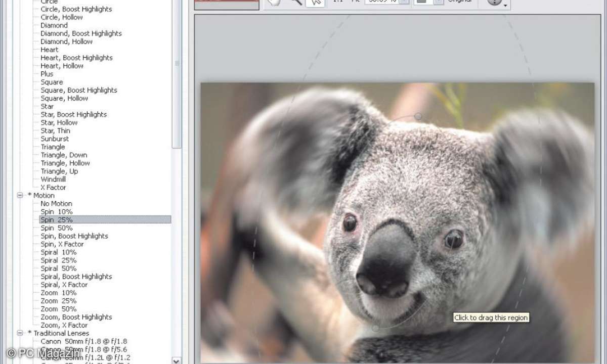This screenshot has width=607, height=364.
Task: Collapse the Motion preset group
Action: 20,196
